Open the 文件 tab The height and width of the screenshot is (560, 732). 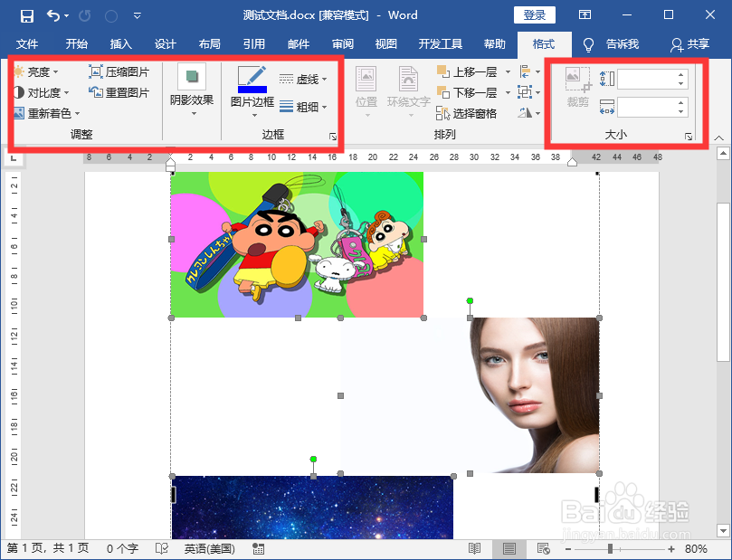tap(27, 43)
